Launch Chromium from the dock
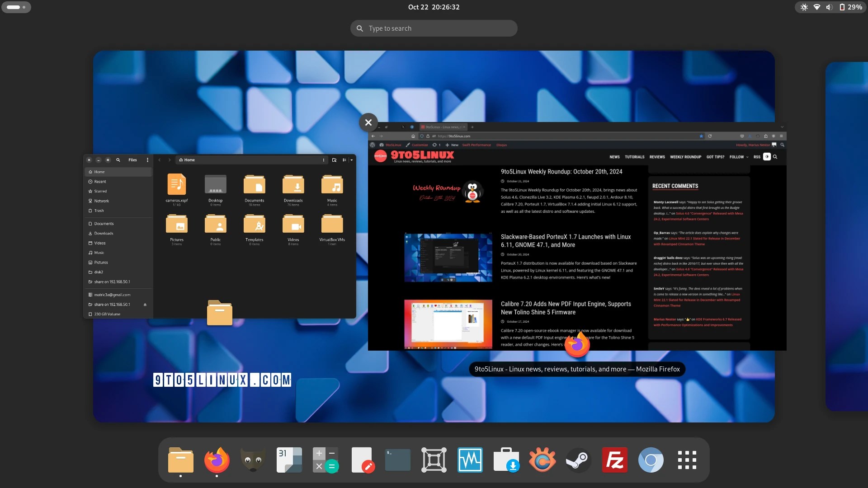868x488 pixels. click(x=651, y=460)
